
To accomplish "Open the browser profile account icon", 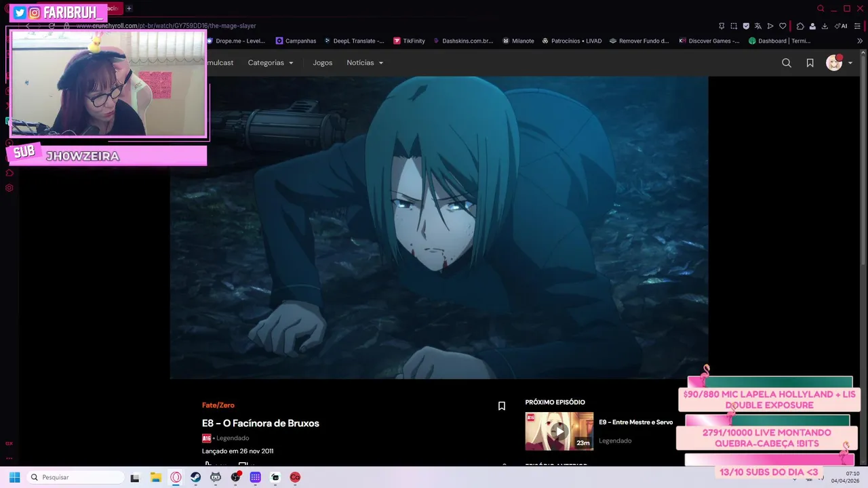I will [812, 26].
